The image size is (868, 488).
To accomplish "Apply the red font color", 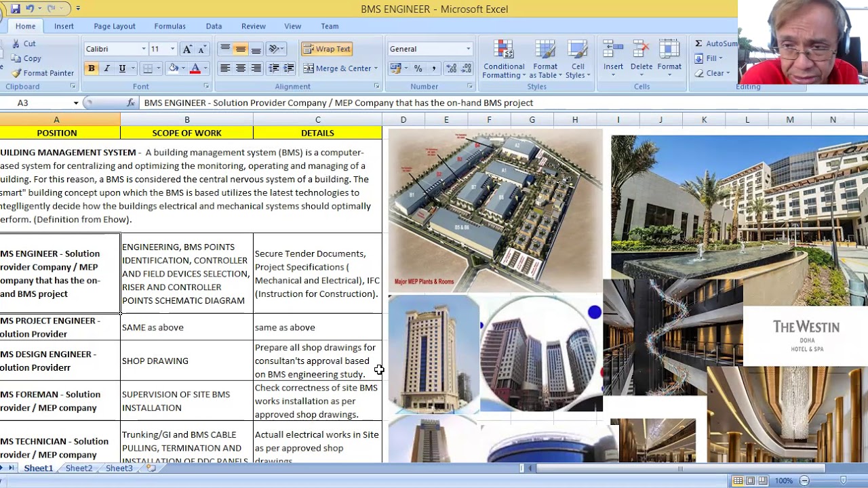I will coord(195,68).
